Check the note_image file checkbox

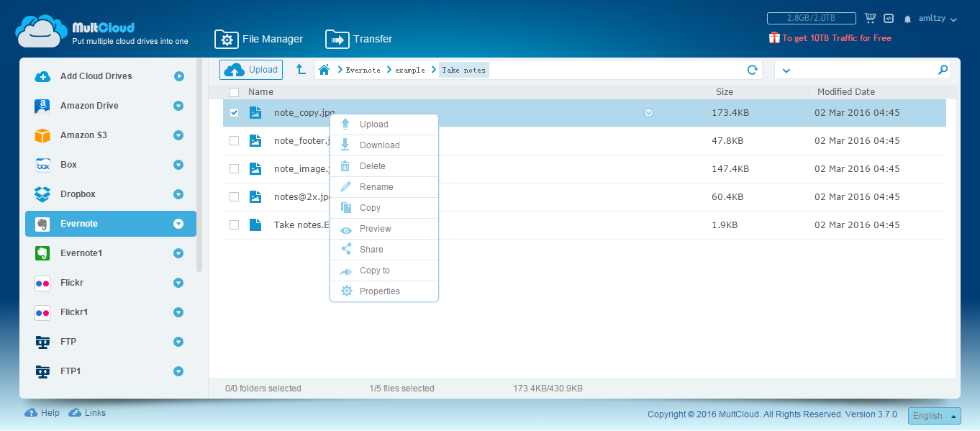point(234,169)
